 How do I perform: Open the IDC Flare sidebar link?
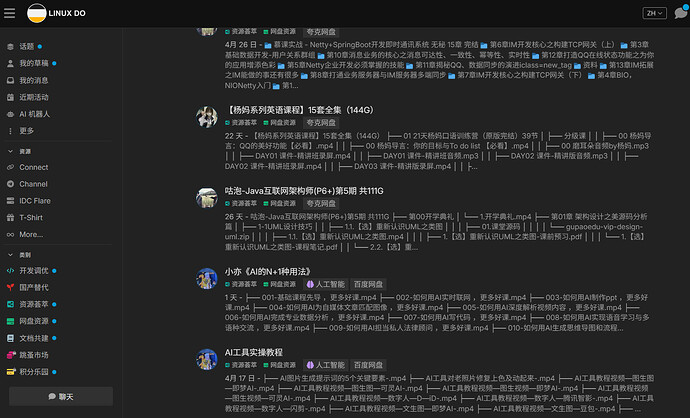(x=35, y=201)
